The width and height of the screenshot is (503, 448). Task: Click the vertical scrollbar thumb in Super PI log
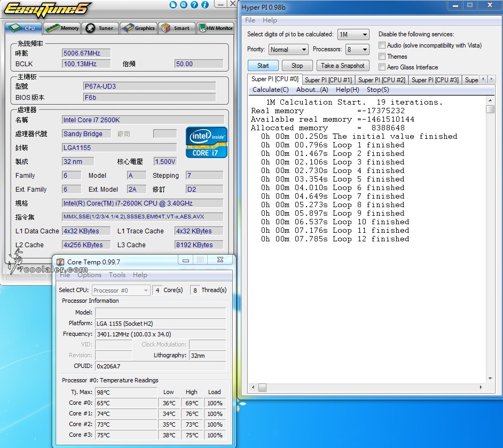[x=490, y=109]
